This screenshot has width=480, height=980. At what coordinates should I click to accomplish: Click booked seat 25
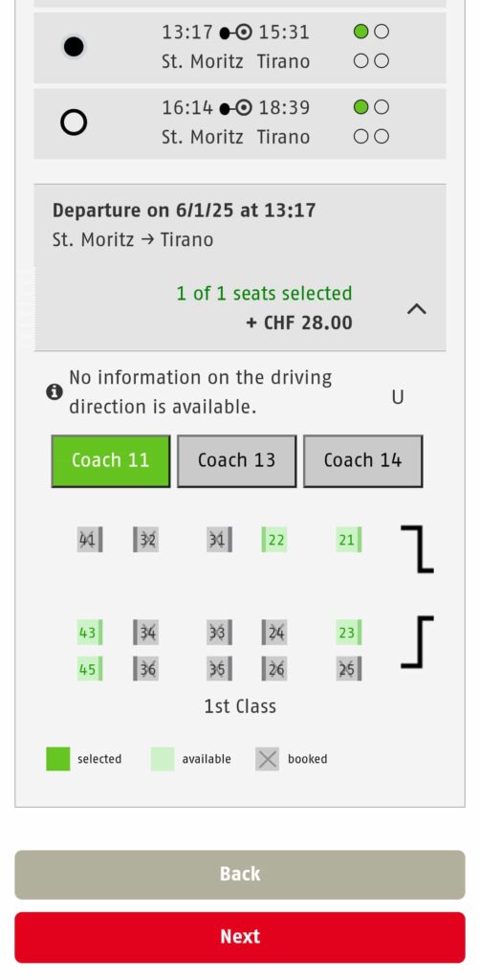[x=348, y=669]
